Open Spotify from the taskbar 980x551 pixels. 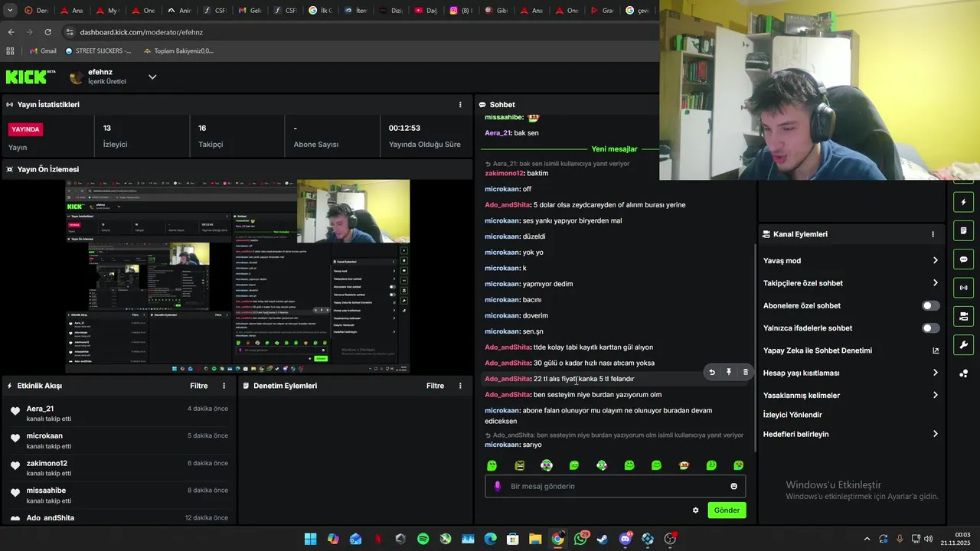pos(423,539)
